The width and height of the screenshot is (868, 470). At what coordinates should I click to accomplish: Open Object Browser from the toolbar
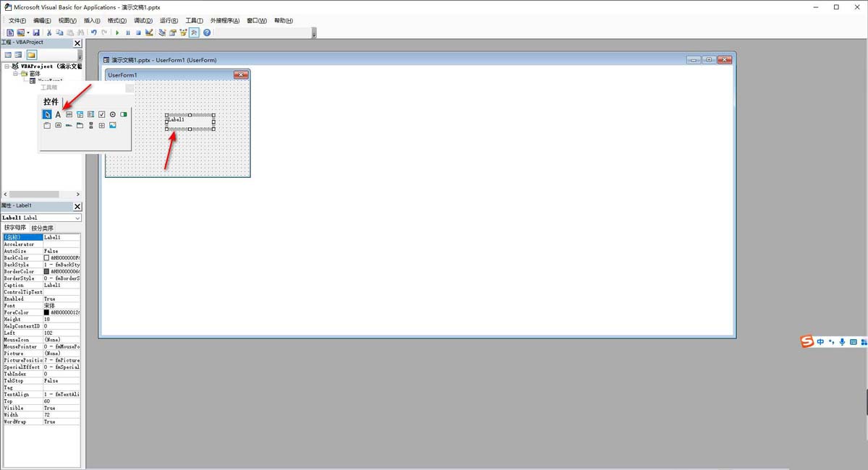[184, 33]
